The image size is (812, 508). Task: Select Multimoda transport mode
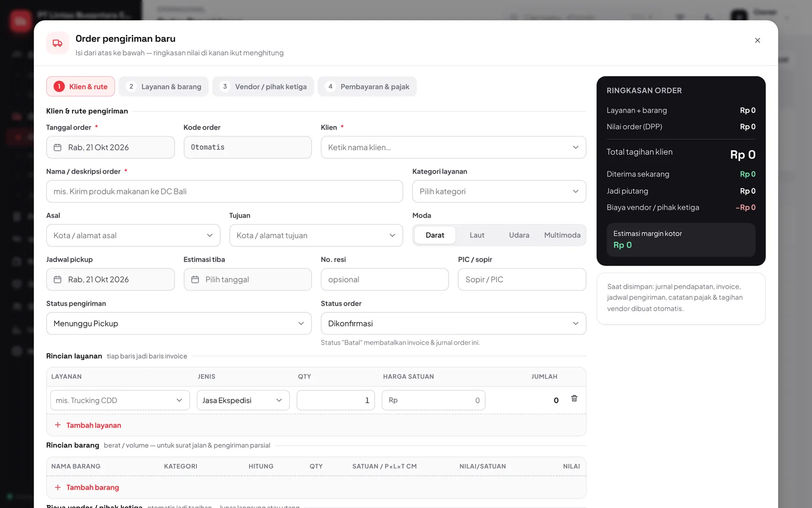[562, 235]
